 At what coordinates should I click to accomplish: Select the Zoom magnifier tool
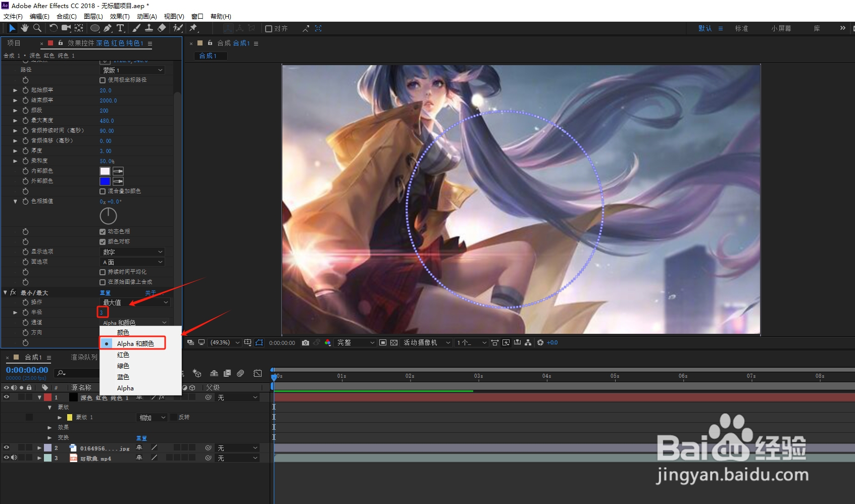point(37,28)
